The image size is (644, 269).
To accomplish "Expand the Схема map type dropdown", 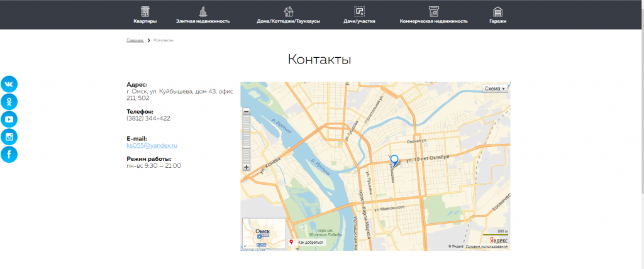I will coord(495,89).
